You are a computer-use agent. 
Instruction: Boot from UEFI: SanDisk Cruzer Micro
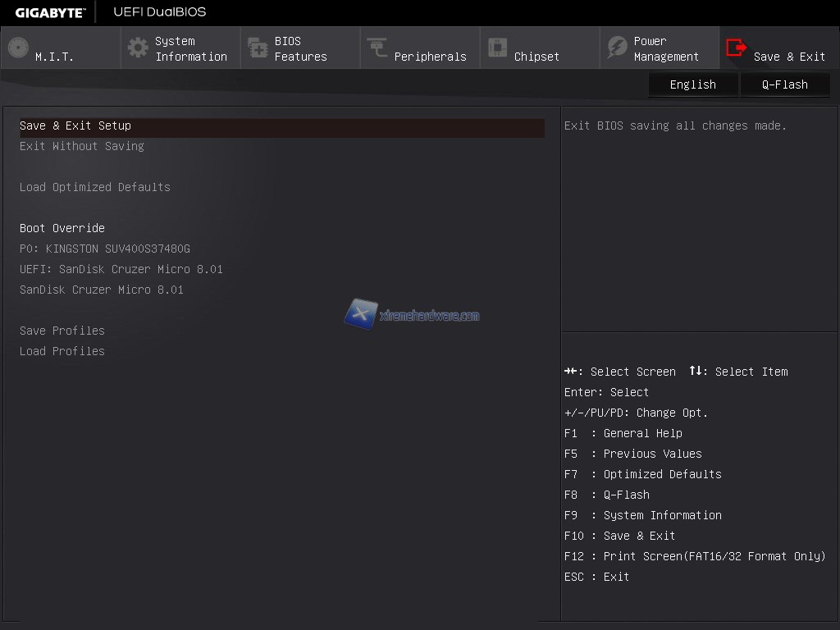tap(121, 269)
